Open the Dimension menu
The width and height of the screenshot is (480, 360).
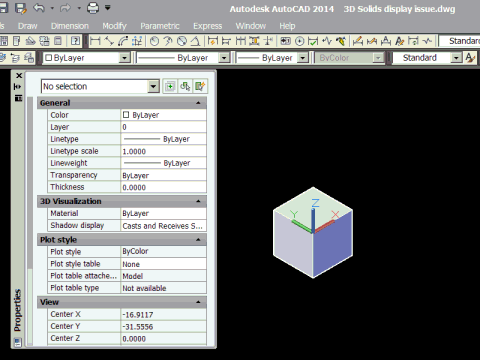pos(70,26)
